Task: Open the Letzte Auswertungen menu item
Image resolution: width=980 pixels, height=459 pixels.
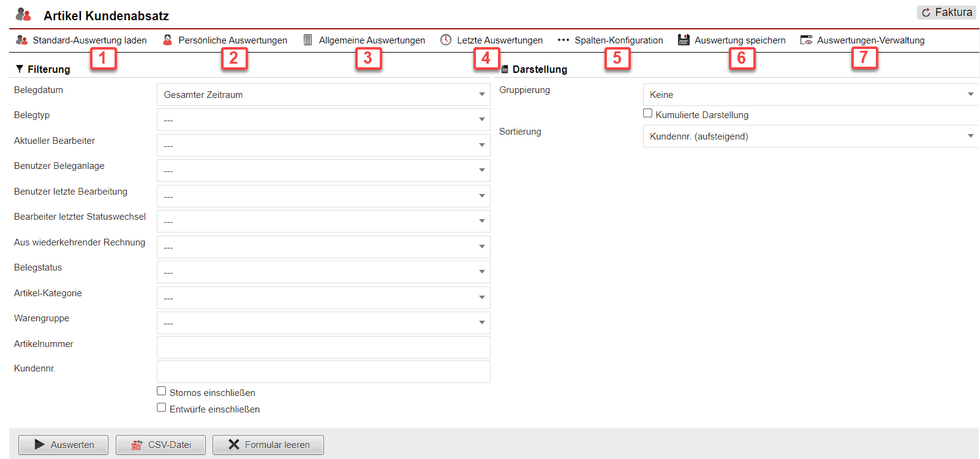Action: tap(499, 40)
